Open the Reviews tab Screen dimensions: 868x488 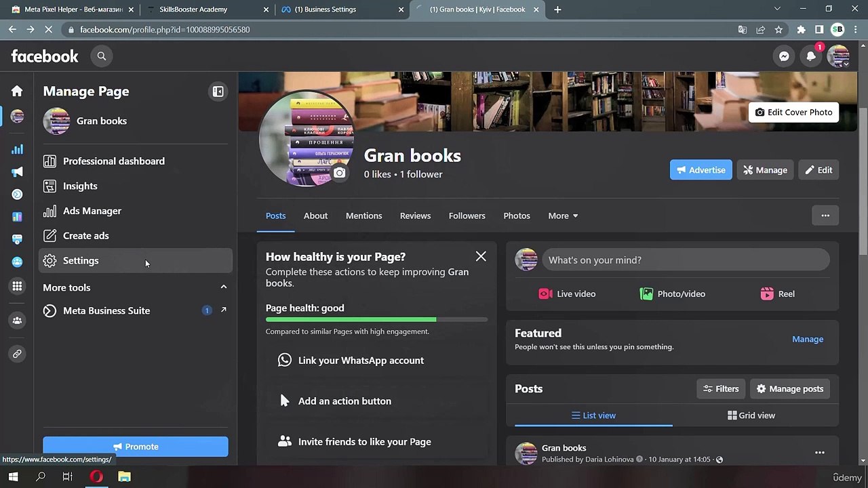(415, 216)
